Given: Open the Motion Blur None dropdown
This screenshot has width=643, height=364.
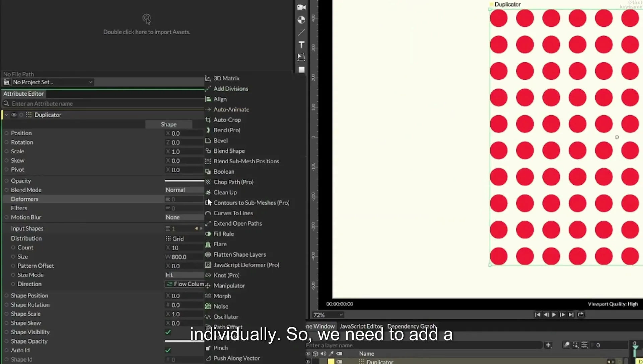Looking at the screenshot, I should [x=185, y=217].
